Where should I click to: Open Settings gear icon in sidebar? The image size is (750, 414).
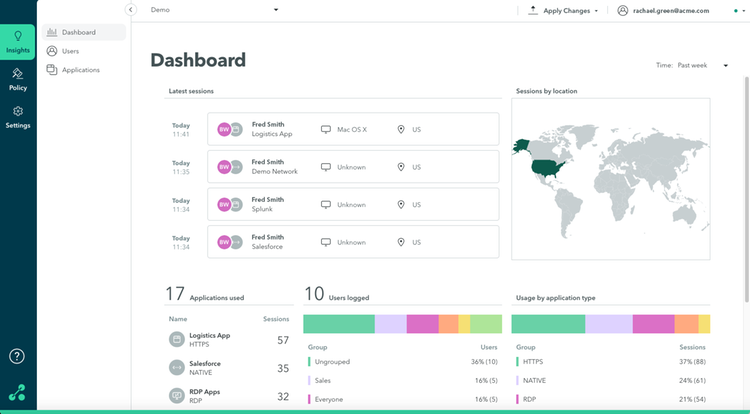18,112
